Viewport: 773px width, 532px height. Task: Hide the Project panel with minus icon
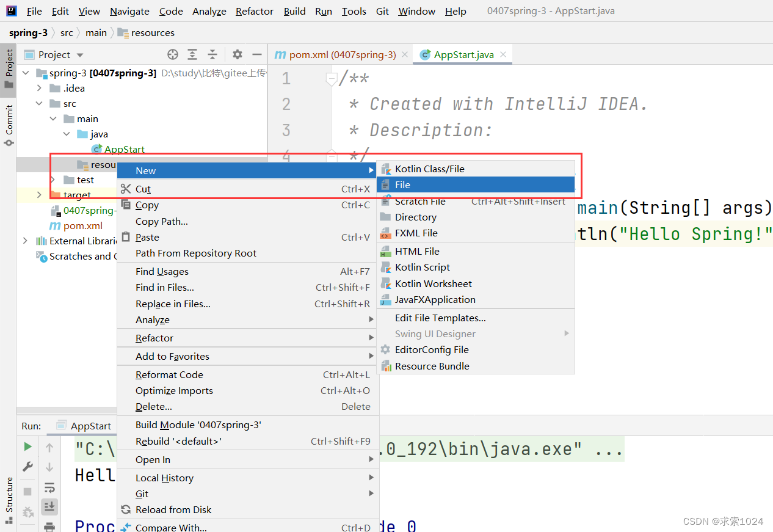click(x=257, y=54)
